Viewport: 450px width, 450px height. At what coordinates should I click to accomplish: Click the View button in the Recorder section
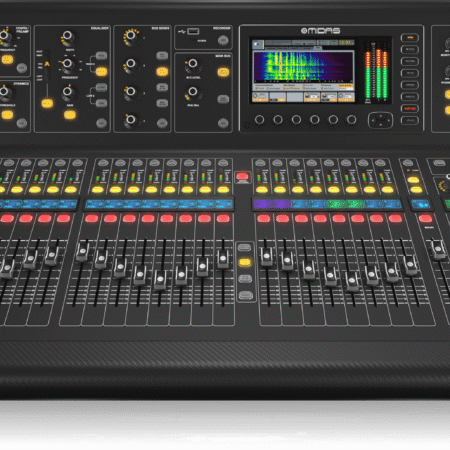[223, 41]
